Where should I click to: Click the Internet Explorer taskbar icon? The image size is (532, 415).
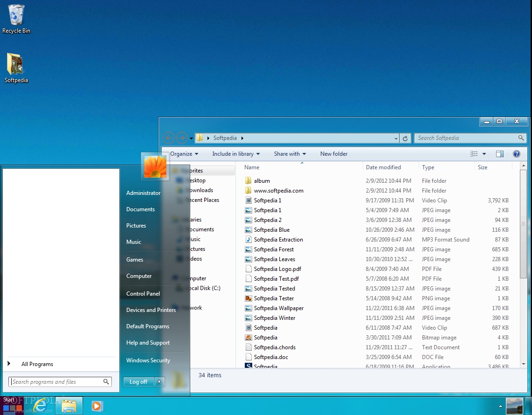click(41, 406)
